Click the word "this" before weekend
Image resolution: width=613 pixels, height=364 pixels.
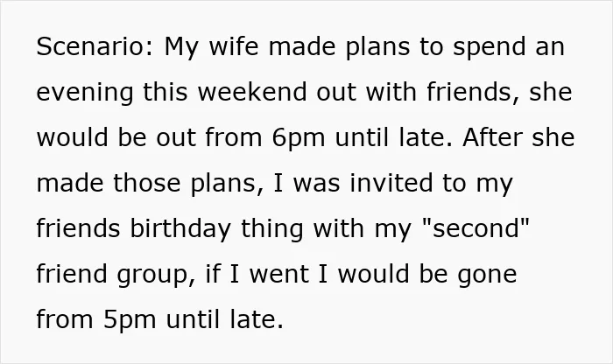[165, 91]
